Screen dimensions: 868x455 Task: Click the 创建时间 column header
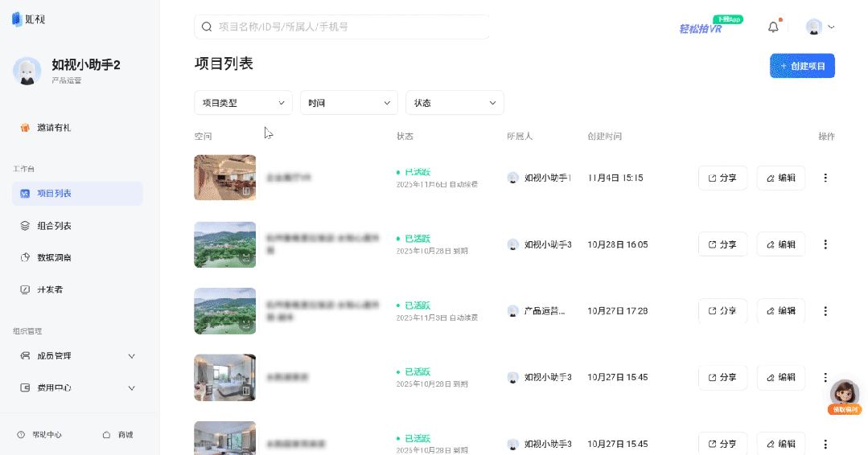[604, 137]
